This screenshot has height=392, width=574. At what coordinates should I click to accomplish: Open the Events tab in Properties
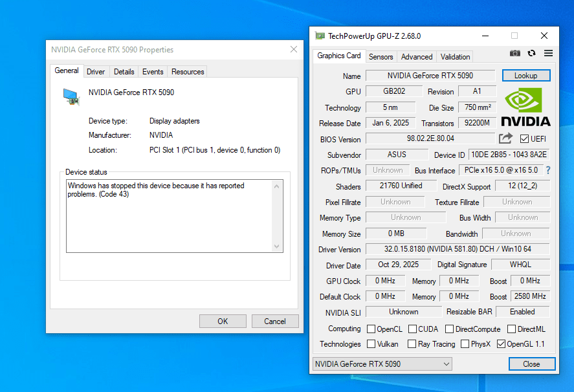[153, 72]
